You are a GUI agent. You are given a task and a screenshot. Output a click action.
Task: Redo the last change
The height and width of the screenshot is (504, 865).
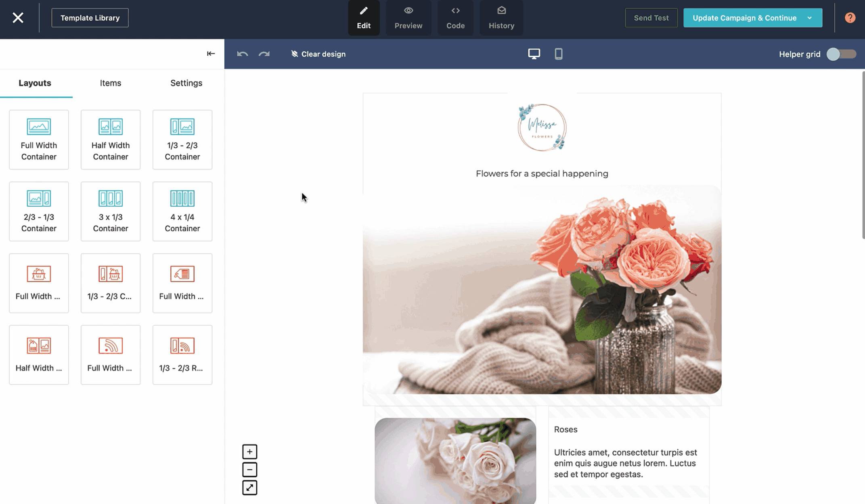pyautogui.click(x=264, y=54)
